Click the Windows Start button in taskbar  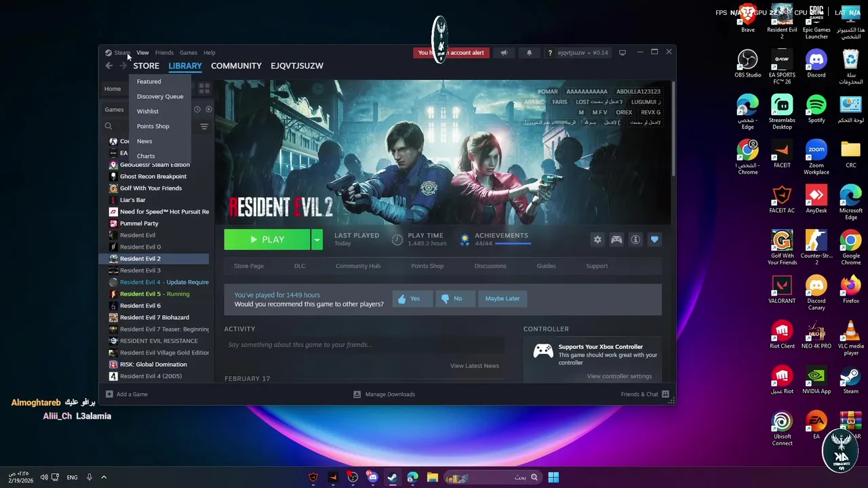553,477
